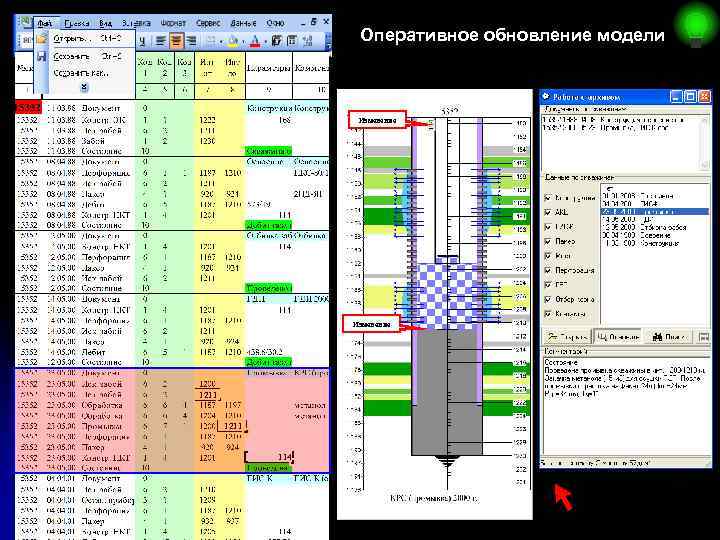Click scrollbar down arrow in archive documents list
The width and height of the screenshot is (720, 540).
[x=705, y=164]
